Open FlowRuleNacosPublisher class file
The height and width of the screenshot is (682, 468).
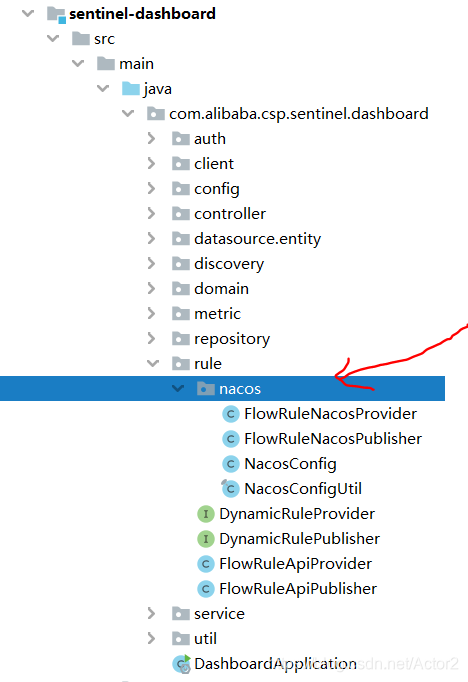[x=333, y=439]
